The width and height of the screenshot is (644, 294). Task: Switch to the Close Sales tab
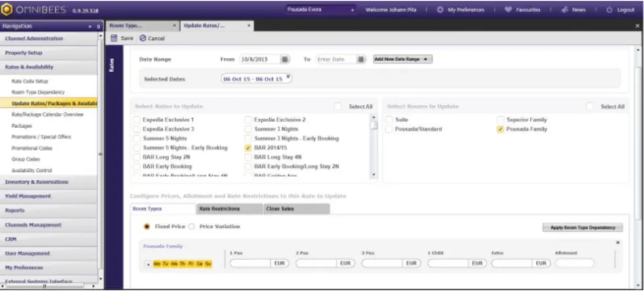pos(296,209)
